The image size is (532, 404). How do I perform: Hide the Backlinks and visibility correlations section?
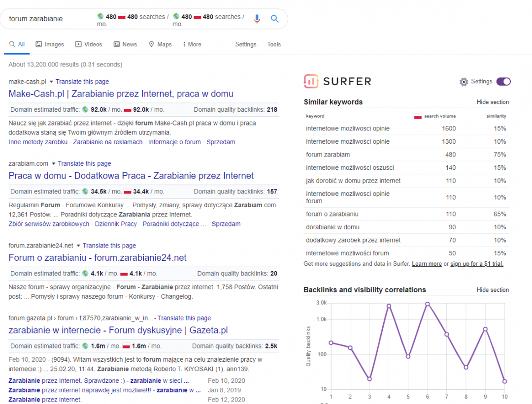[x=492, y=290]
